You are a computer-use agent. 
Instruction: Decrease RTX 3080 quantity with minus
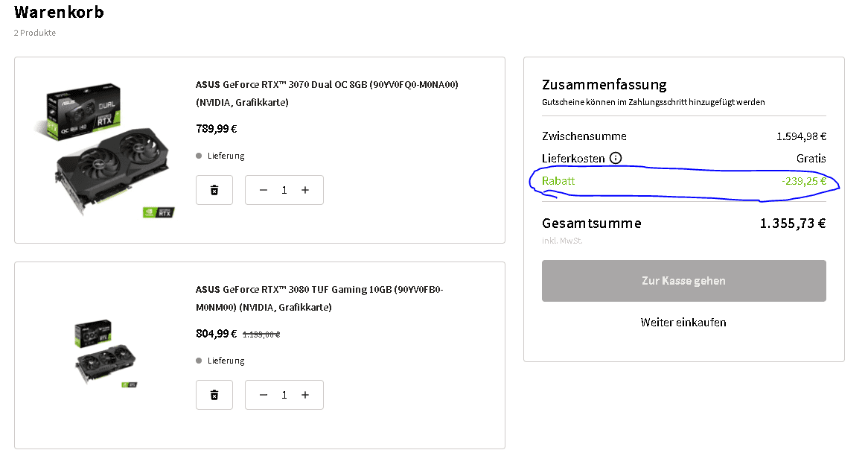(x=264, y=395)
